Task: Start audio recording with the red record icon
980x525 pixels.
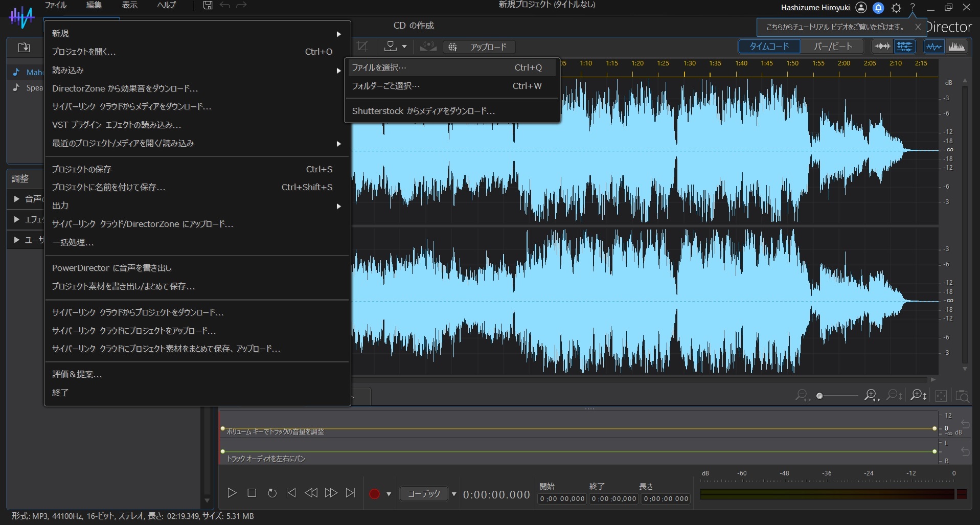Action: pos(376,494)
